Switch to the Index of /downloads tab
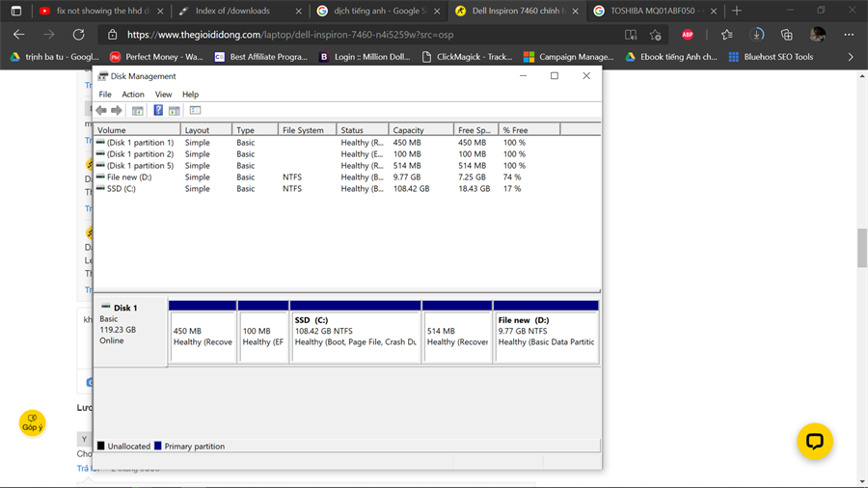The width and height of the screenshot is (868, 488). 232,11
